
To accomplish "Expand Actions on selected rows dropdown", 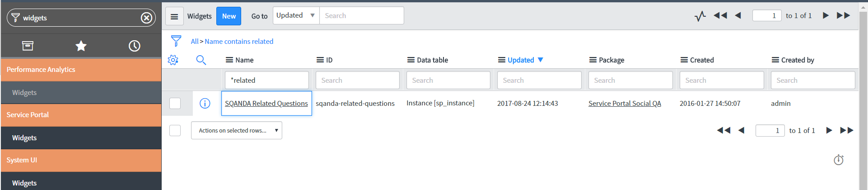I will (x=236, y=130).
